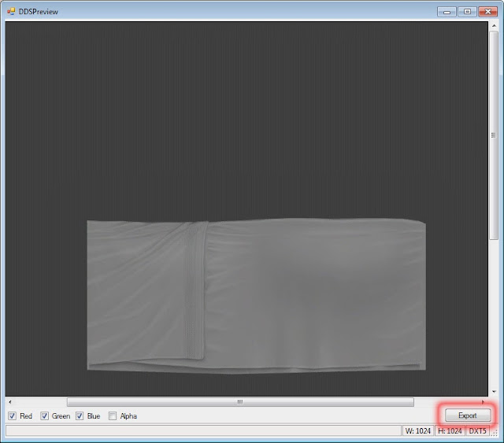Click the horizontal scrollbar thumb
This screenshot has width=504, height=443.
(240, 402)
